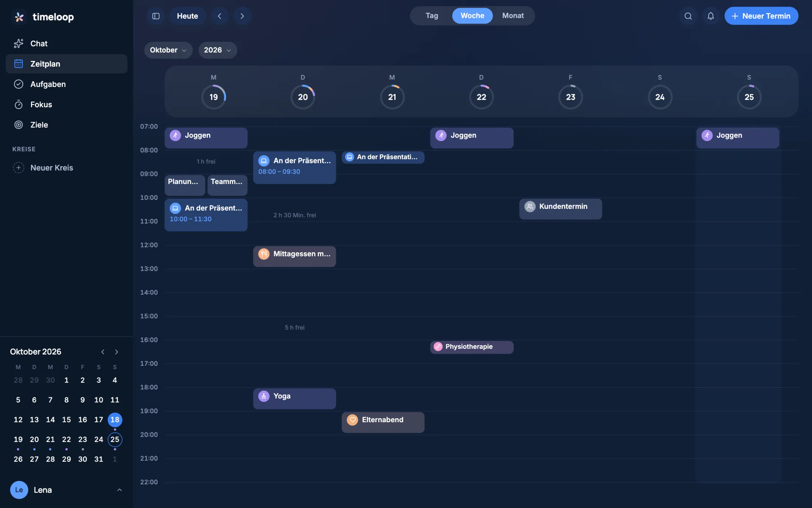
Task: Open the Ziele target icon
Action: click(x=18, y=125)
